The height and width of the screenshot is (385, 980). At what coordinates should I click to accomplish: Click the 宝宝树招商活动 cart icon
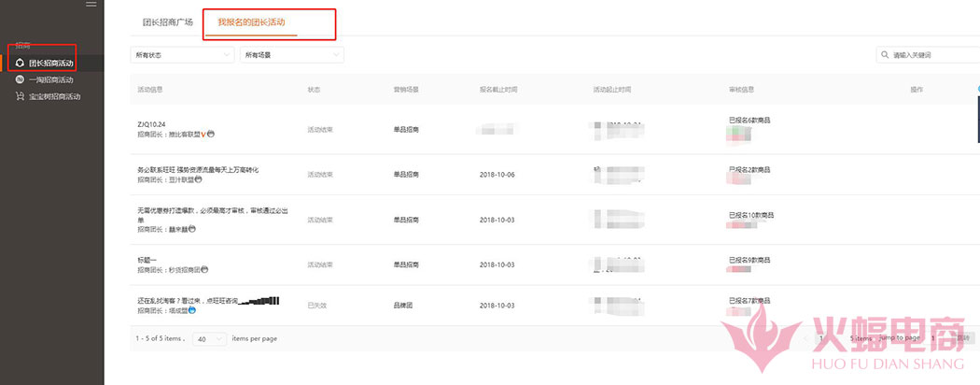20,96
